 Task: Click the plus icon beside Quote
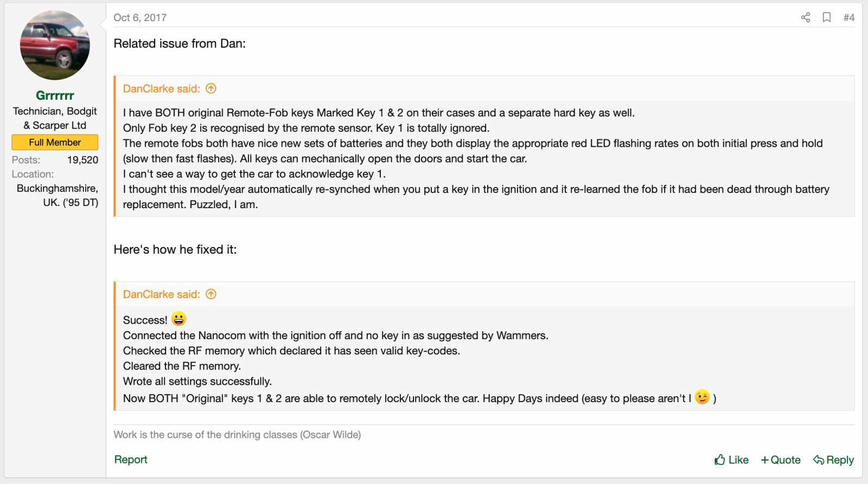click(765, 460)
